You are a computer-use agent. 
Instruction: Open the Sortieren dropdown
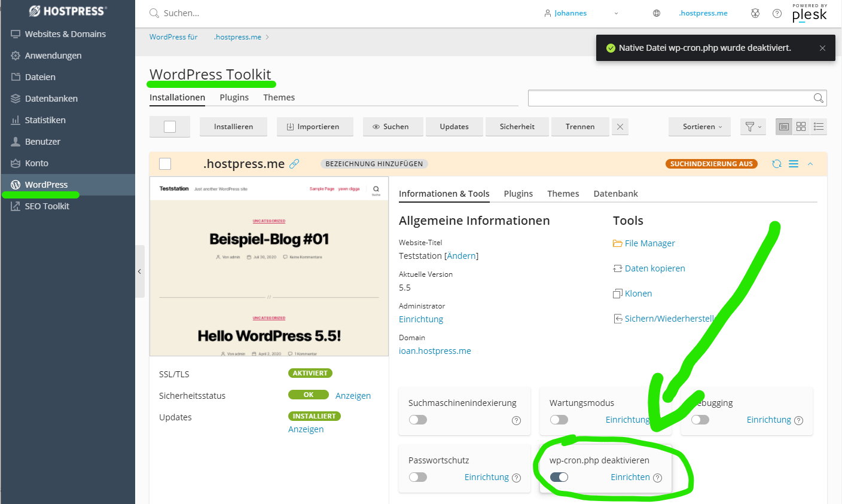(x=700, y=127)
